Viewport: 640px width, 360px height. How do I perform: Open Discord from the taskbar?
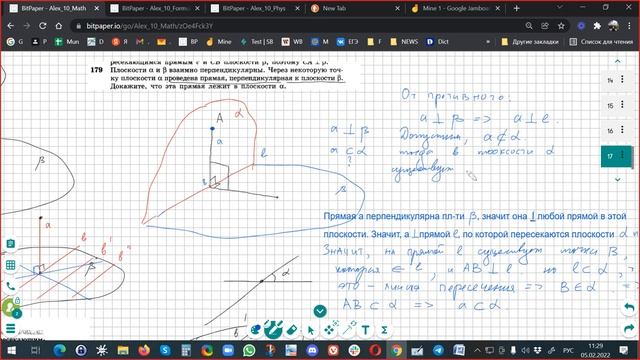point(312,350)
